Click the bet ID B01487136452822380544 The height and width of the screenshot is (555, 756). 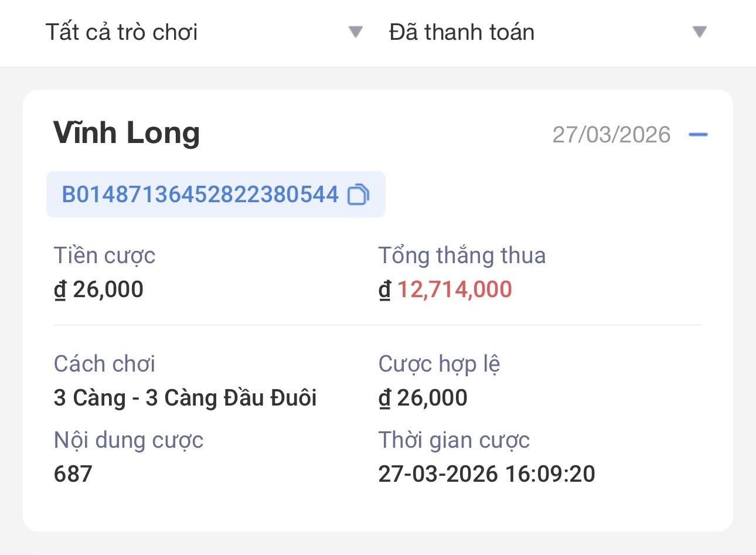point(200,195)
